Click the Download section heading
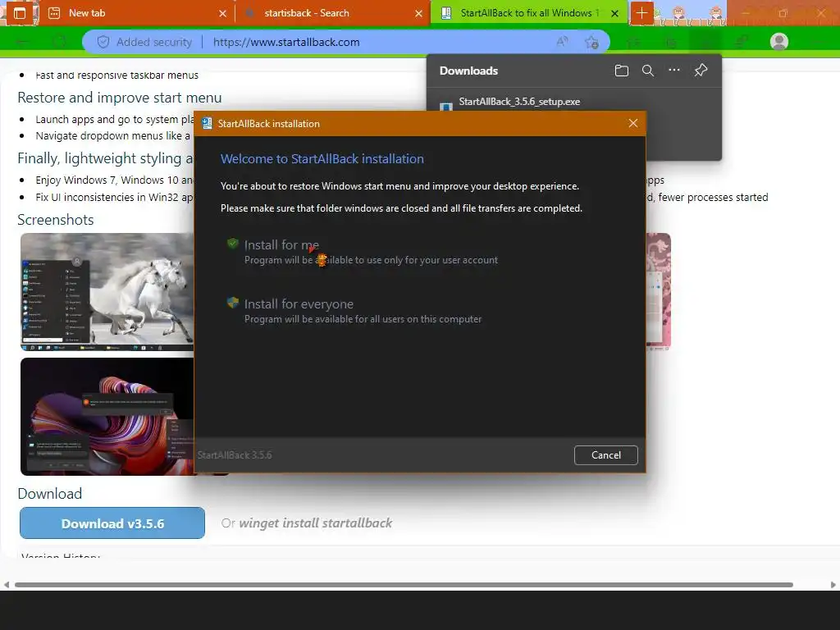840x630 pixels. point(50,493)
